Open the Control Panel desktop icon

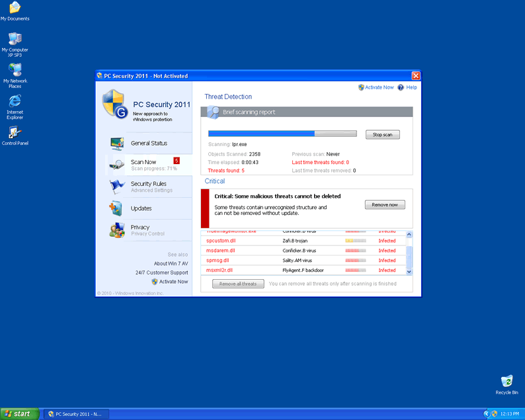point(15,132)
